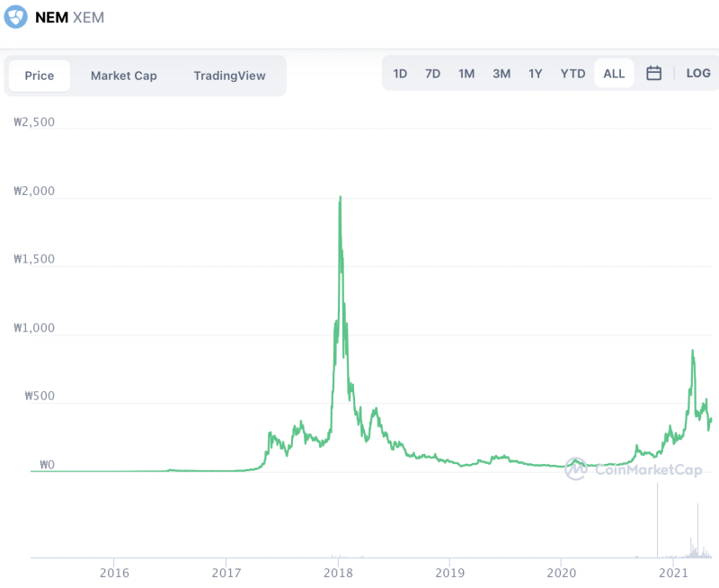
Task: Click the 2020 x-axis label
Action: (561, 573)
